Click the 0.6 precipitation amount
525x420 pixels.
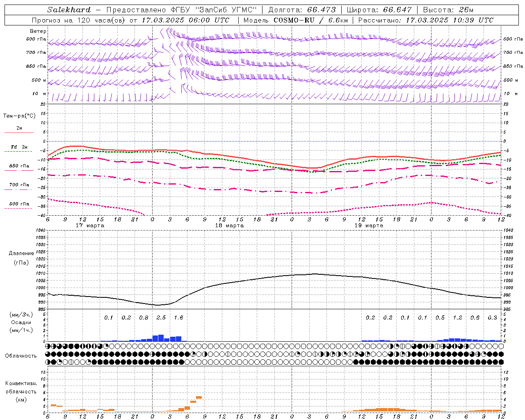click(475, 318)
